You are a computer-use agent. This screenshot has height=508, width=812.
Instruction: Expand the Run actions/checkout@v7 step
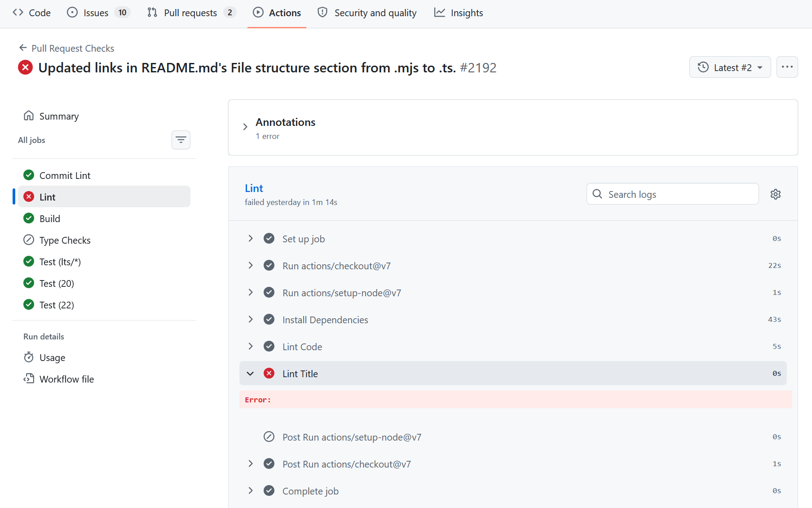[x=251, y=265]
